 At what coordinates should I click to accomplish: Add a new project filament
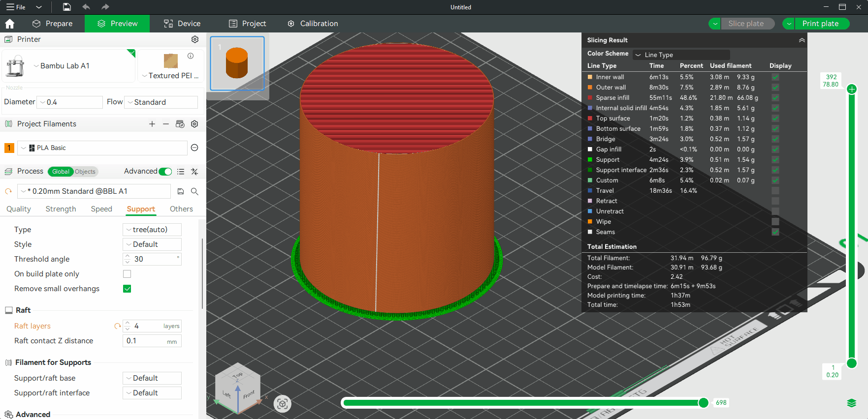(x=152, y=124)
